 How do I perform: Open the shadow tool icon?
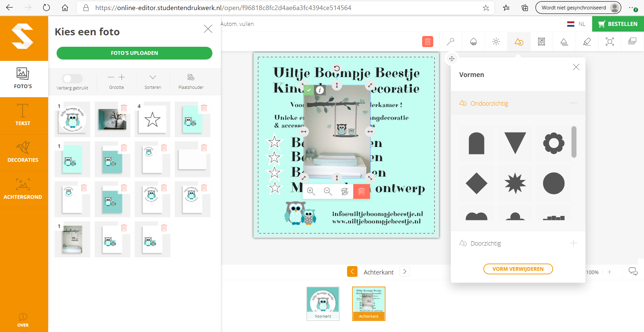coord(564,41)
